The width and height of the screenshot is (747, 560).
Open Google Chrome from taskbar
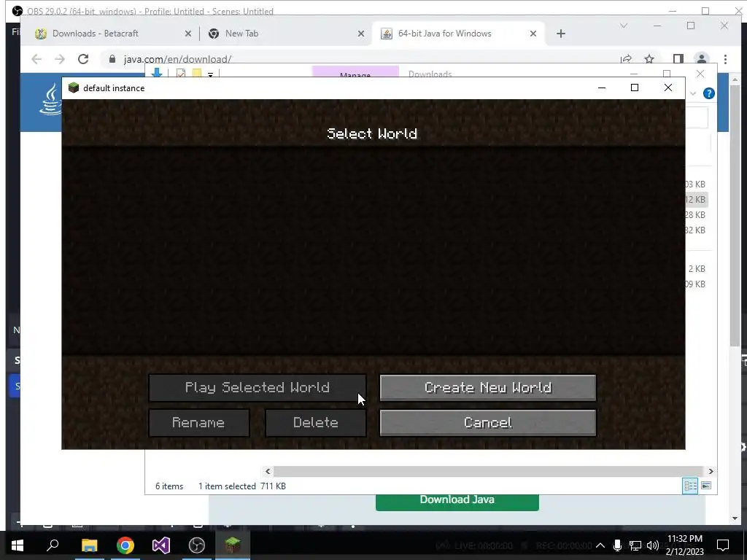click(125, 545)
